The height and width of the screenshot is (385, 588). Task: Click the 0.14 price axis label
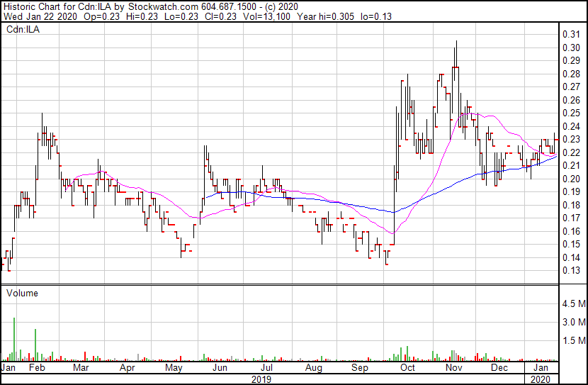(571, 257)
